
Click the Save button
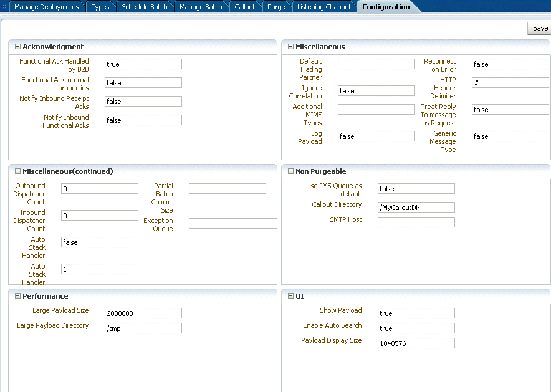[x=539, y=28]
